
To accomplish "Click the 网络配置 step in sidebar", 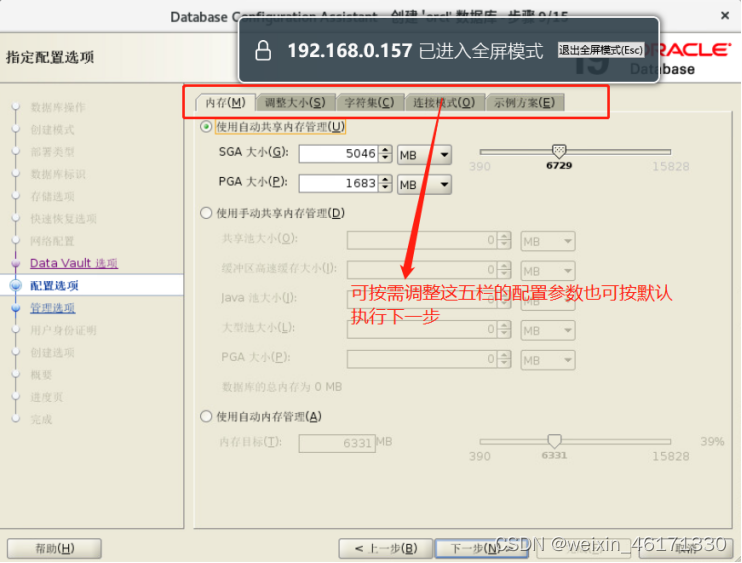I will tap(52, 241).
